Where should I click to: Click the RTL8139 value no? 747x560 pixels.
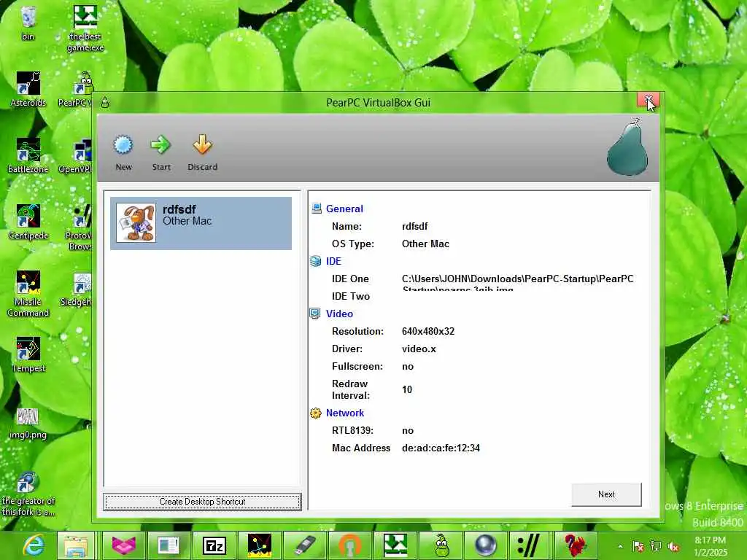click(x=408, y=430)
